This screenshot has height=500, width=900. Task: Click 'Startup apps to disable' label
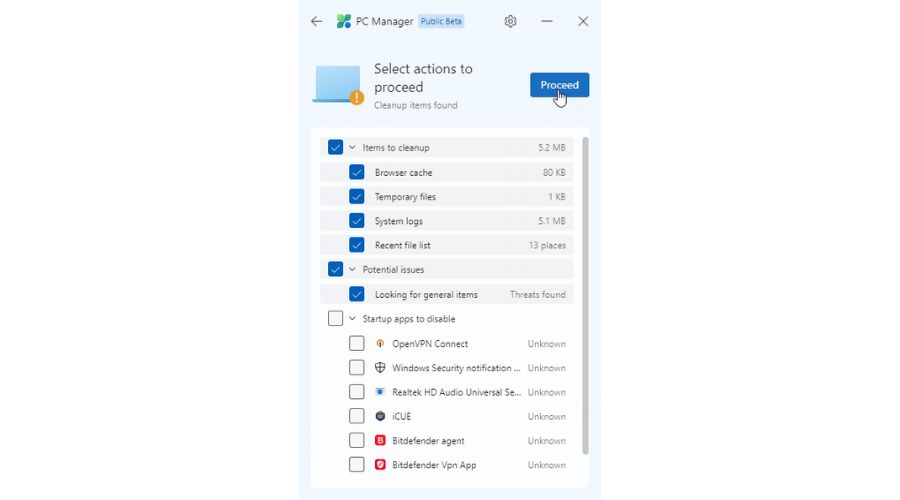click(409, 319)
